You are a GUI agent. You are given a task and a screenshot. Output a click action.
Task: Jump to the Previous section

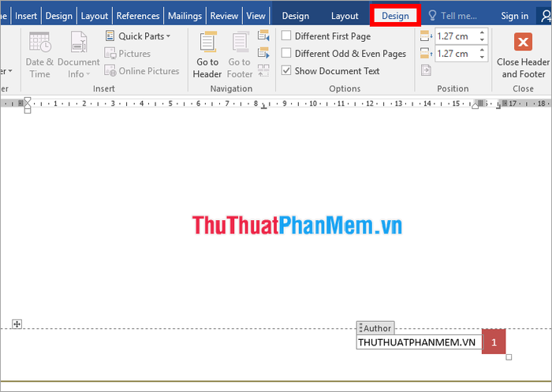click(263, 35)
